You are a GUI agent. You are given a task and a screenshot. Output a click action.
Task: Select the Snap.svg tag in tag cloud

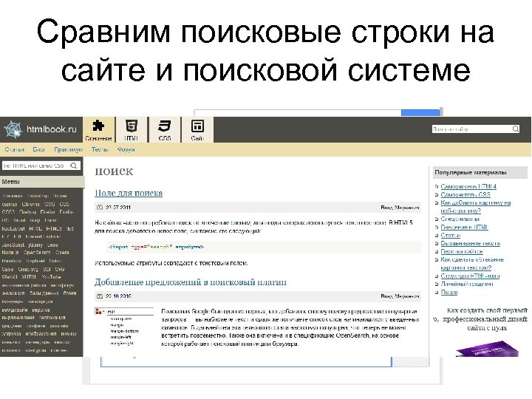(29, 269)
